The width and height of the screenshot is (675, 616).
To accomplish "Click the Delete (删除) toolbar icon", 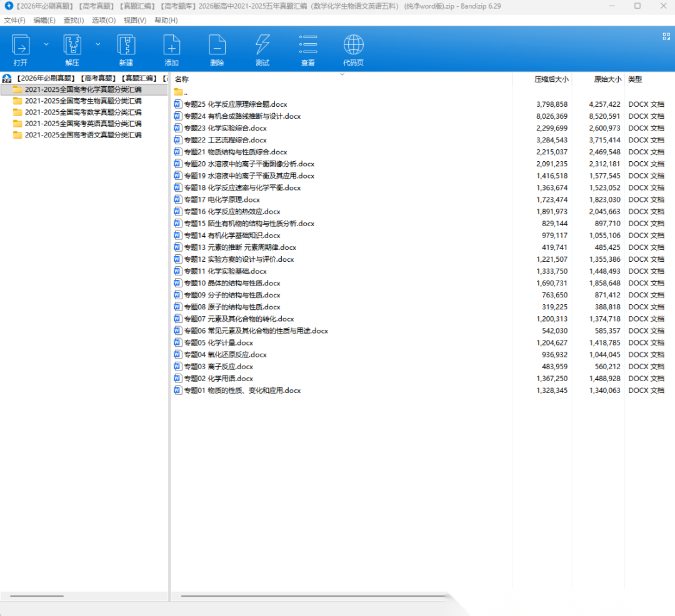I will 217,45.
